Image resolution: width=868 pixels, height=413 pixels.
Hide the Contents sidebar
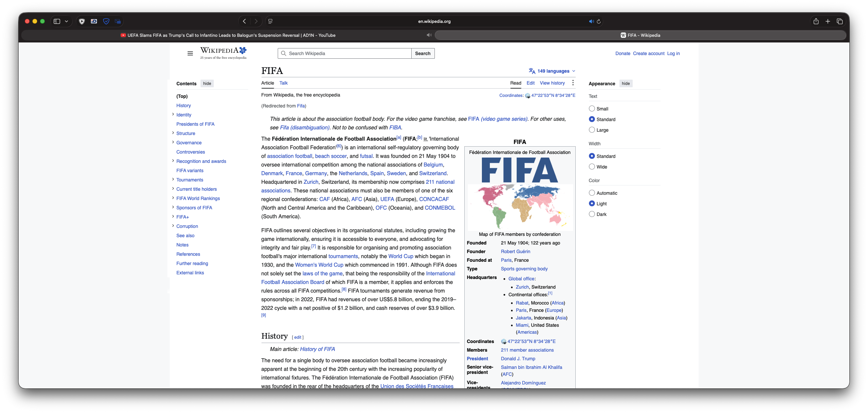[x=207, y=84]
